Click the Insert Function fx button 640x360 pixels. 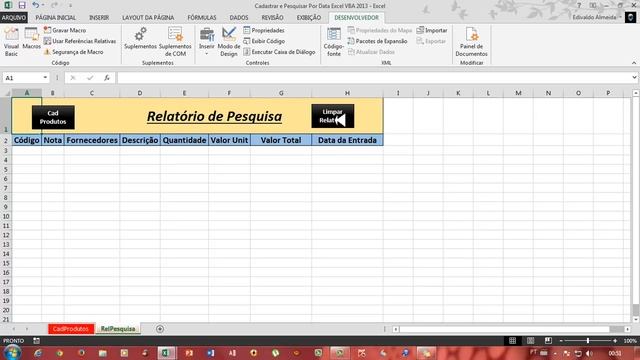coord(107,78)
